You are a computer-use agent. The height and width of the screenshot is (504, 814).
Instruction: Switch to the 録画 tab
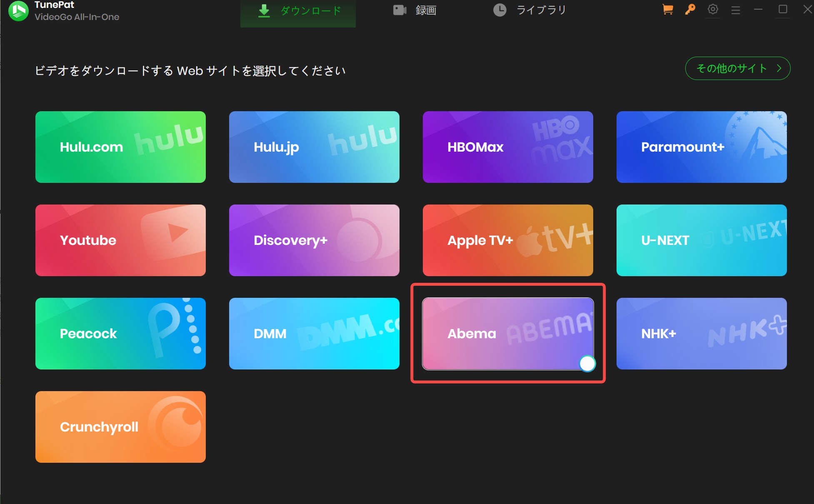[x=415, y=10]
